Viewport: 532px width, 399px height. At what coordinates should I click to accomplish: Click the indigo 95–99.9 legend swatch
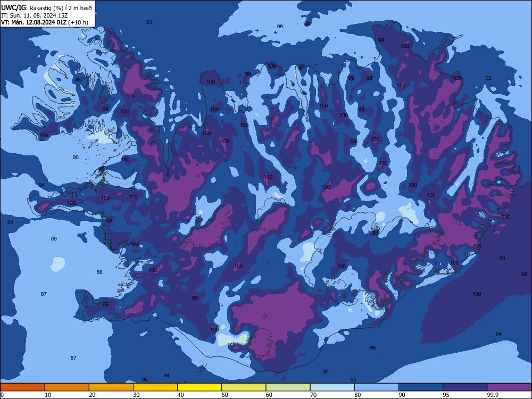pos(465,387)
